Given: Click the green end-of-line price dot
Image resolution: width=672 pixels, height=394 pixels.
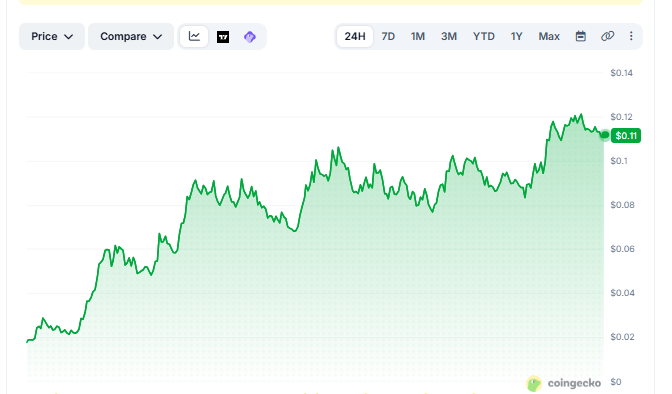Looking at the screenshot, I should [605, 135].
